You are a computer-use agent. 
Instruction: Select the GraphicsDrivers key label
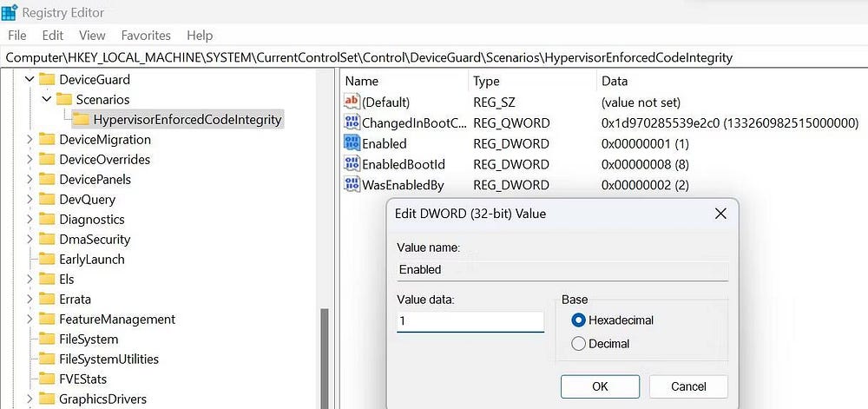coord(103,399)
